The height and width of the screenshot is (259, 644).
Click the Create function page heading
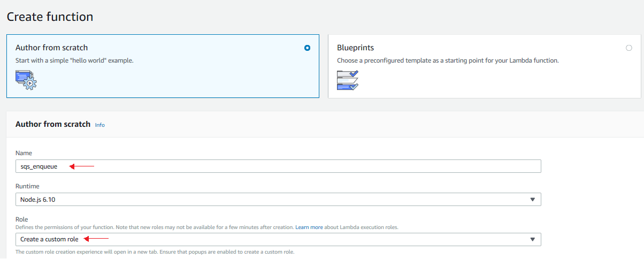pos(50,17)
